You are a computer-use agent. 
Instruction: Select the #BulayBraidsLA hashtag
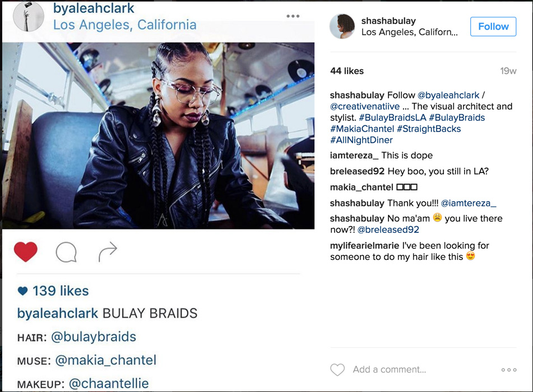click(392, 118)
